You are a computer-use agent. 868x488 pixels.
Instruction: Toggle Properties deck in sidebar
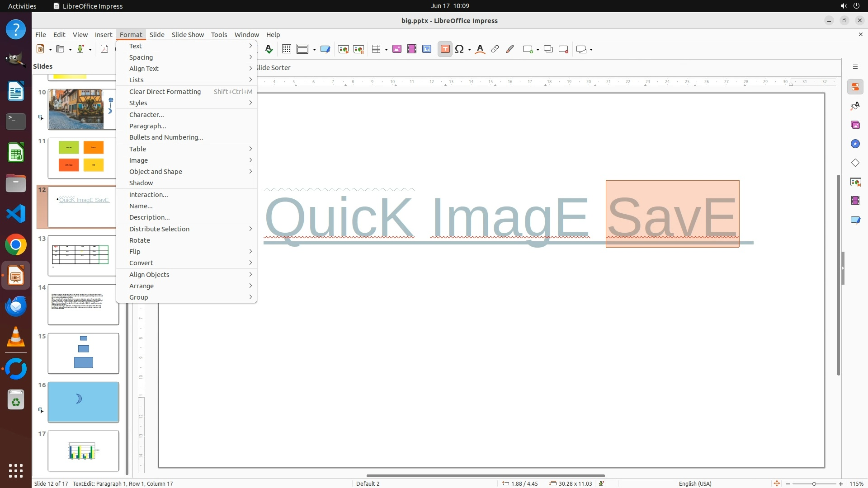(x=855, y=87)
